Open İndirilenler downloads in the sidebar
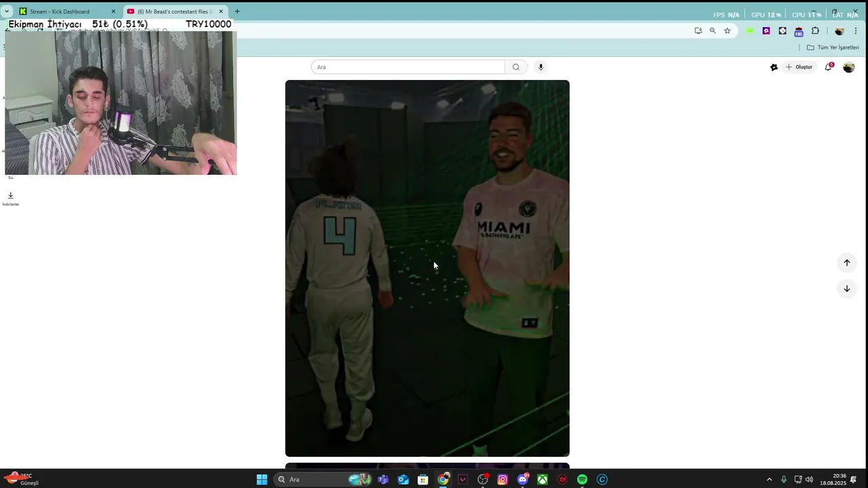Image resolution: width=868 pixels, height=488 pixels. 10,199
